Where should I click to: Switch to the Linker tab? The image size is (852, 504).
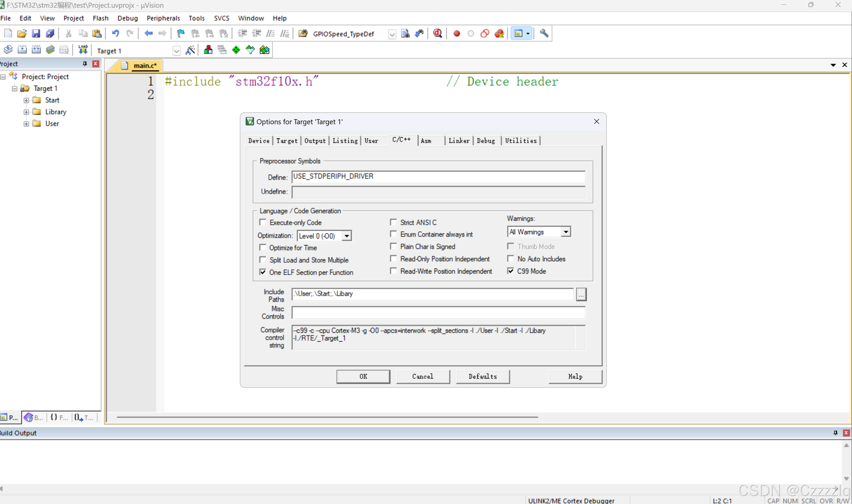(459, 141)
